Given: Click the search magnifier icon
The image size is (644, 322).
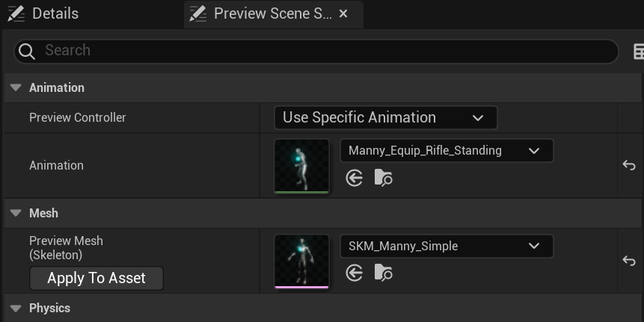Looking at the screenshot, I should [27, 51].
